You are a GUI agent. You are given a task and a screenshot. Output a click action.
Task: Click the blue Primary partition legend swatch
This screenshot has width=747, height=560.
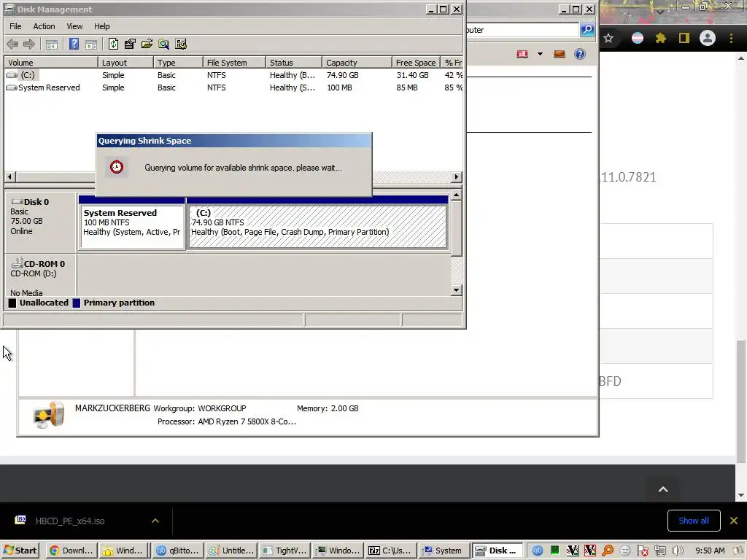pos(76,303)
